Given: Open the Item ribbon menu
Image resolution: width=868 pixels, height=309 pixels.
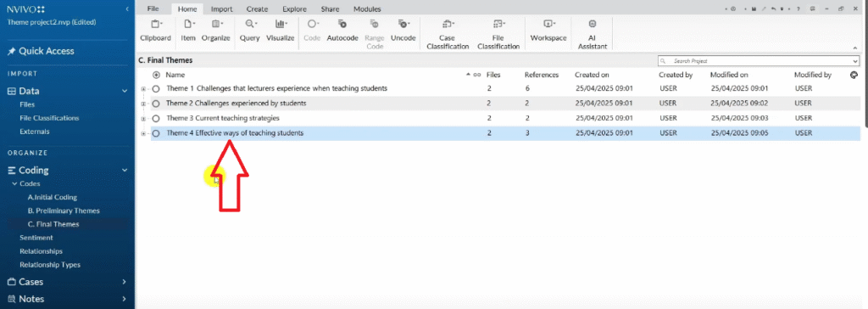Looking at the screenshot, I should pyautogui.click(x=188, y=31).
